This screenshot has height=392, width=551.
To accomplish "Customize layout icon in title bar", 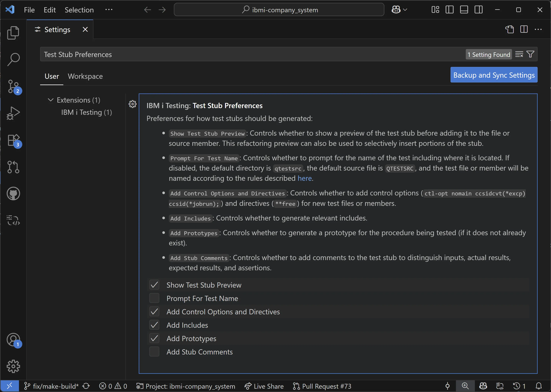I will (x=435, y=10).
